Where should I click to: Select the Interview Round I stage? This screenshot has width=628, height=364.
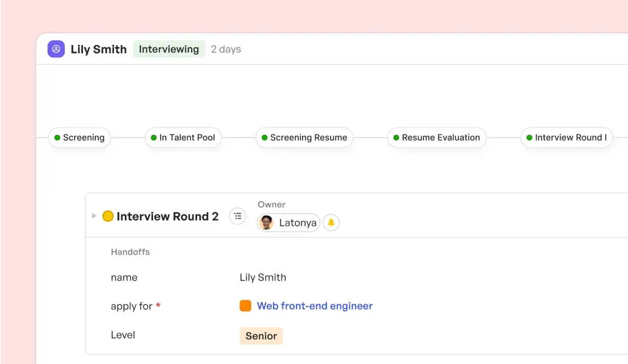coord(567,138)
